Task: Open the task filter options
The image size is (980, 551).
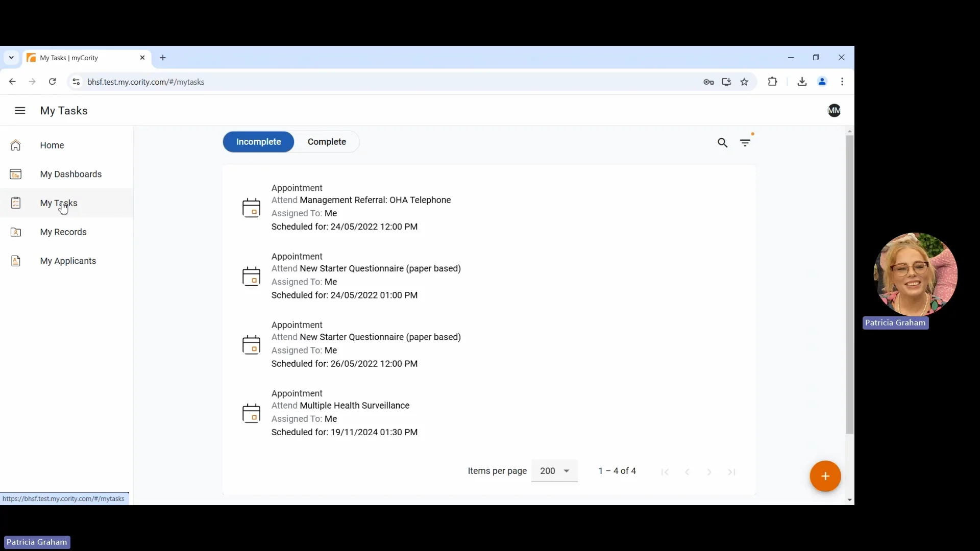Action: 745,142
